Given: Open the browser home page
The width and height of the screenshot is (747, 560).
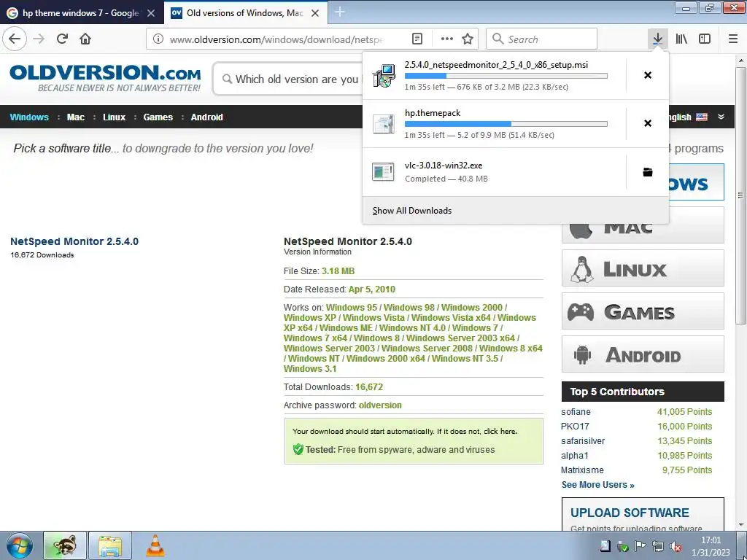Looking at the screenshot, I should 85,39.
